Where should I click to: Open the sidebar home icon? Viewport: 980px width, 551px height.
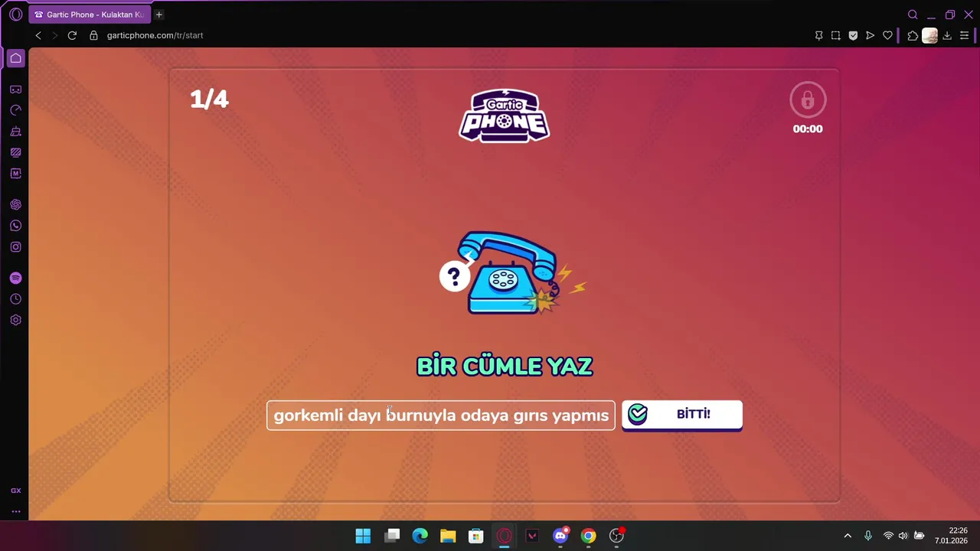(x=15, y=58)
